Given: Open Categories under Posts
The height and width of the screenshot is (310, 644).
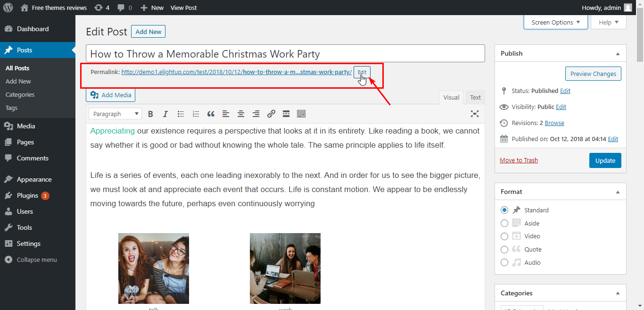Looking at the screenshot, I should click(x=20, y=94).
